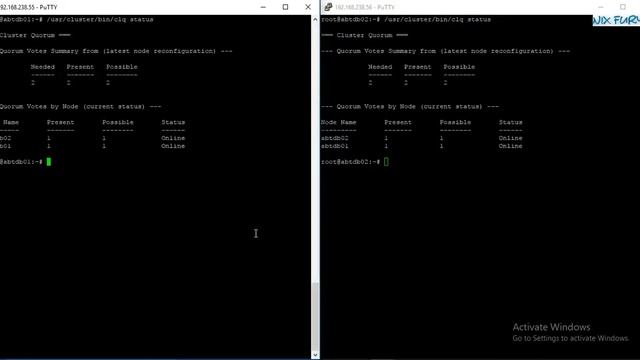
Task: Click 'Cluster Quorum' heading in the right terminal
Action: (364, 35)
